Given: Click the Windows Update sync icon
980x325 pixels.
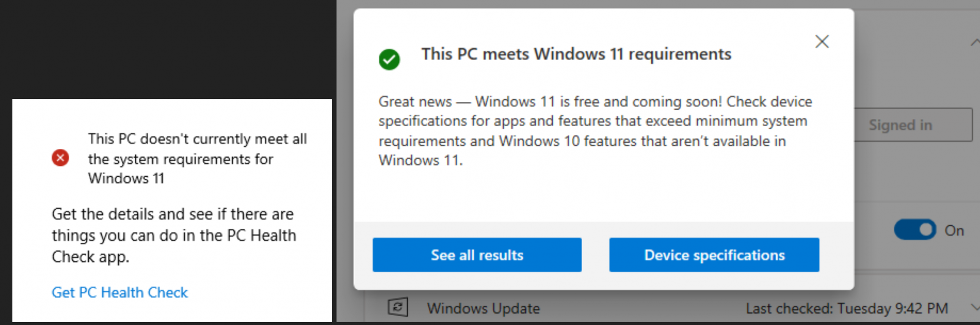Looking at the screenshot, I should (x=397, y=307).
